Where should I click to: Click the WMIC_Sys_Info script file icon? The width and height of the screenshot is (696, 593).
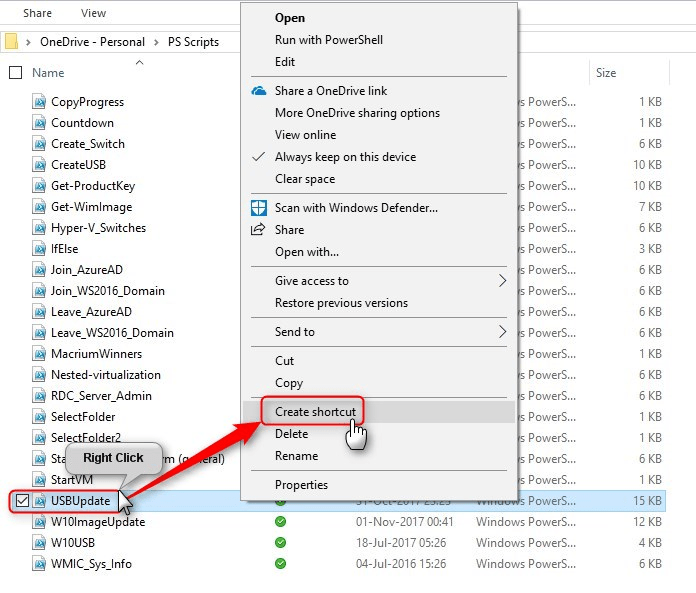[39, 564]
